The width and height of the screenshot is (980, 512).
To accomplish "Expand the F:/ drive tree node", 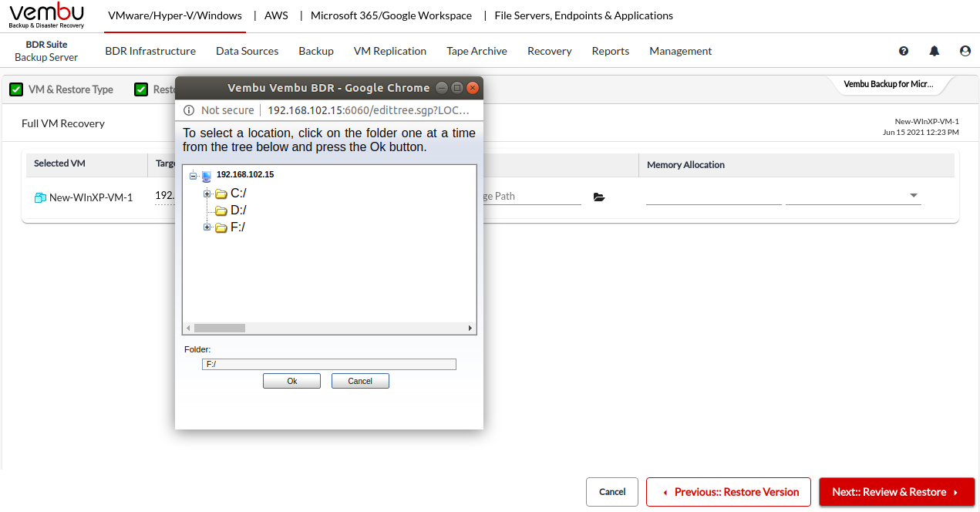I will pos(207,227).
